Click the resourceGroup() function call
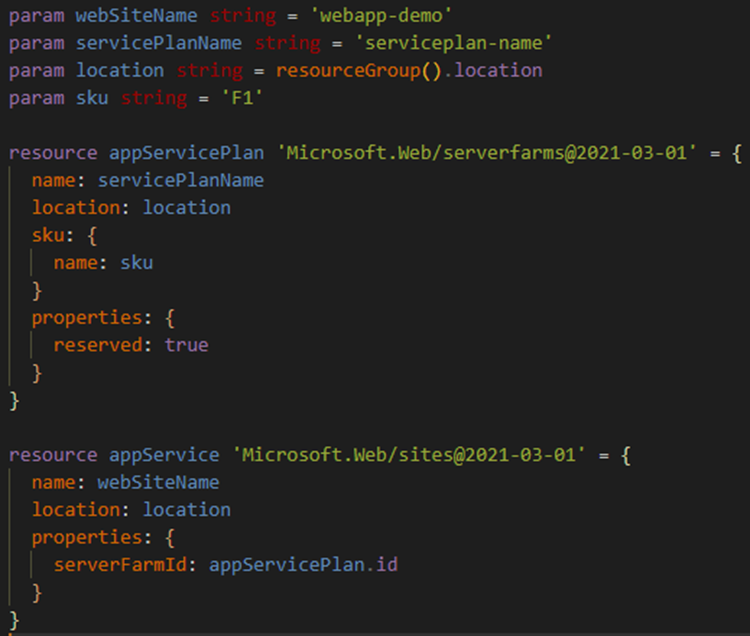The width and height of the screenshot is (750, 636). point(361,70)
